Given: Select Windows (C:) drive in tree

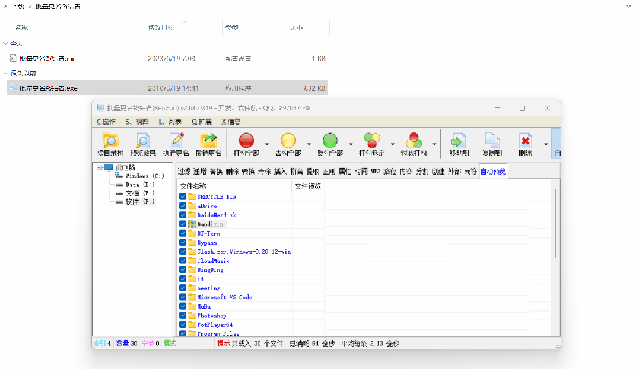Looking at the screenshot, I should pos(145,176).
